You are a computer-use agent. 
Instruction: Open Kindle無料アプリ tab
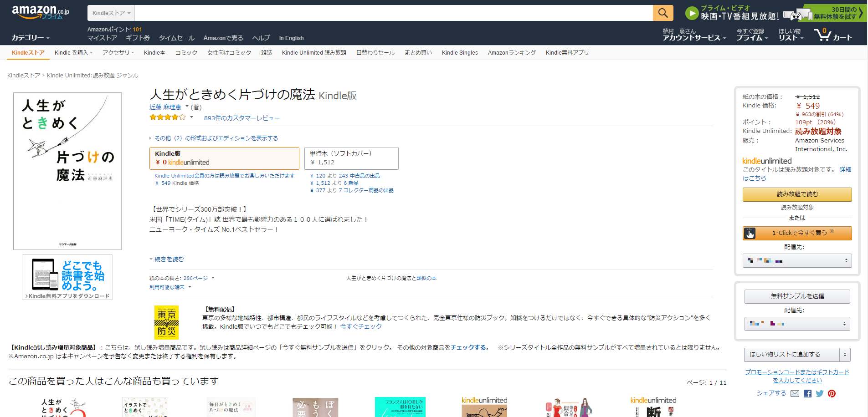[567, 53]
